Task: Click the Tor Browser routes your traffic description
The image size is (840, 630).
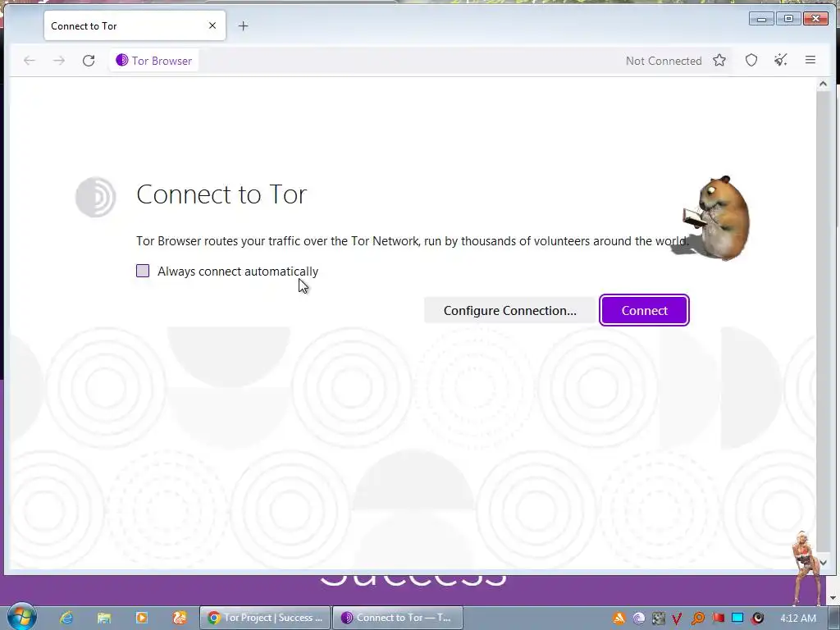Action: tap(412, 241)
